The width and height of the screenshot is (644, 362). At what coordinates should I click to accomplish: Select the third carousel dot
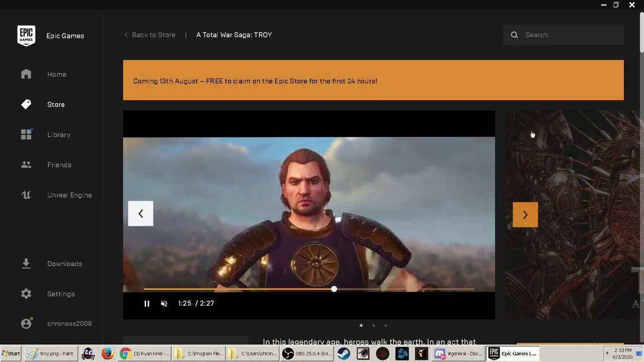385,325
